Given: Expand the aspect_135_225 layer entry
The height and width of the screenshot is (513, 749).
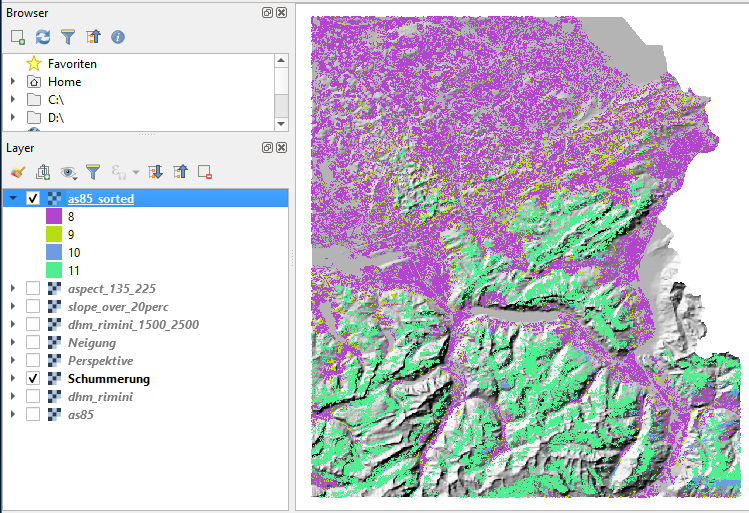Looking at the screenshot, I should click(13, 289).
